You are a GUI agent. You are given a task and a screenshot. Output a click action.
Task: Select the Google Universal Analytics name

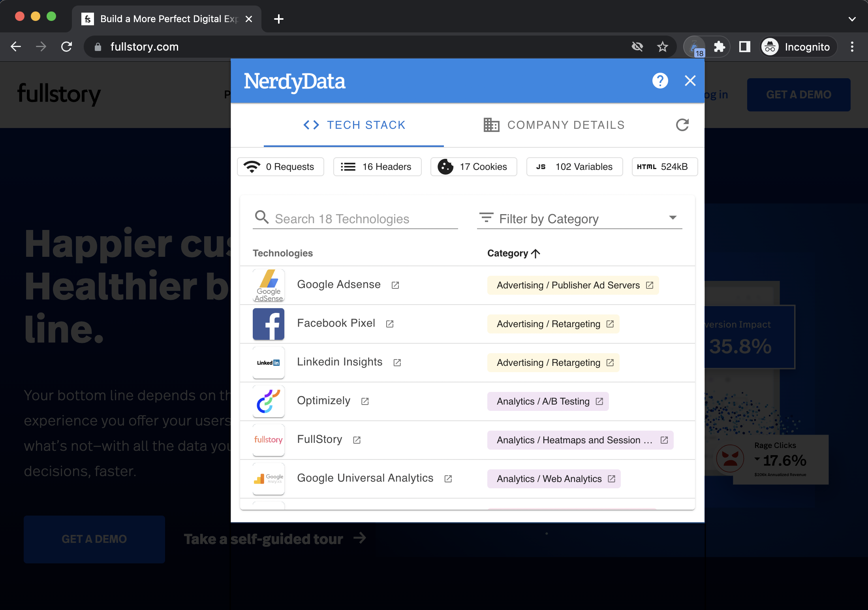365,478
